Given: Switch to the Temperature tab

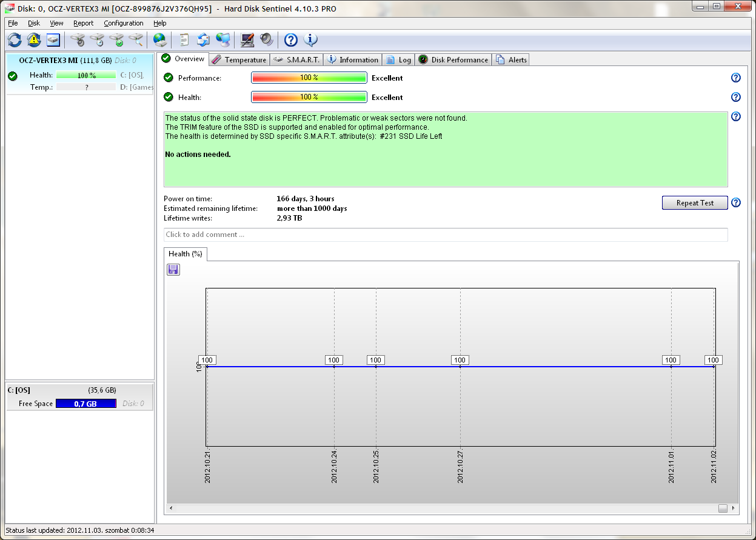Looking at the screenshot, I should (x=239, y=59).
